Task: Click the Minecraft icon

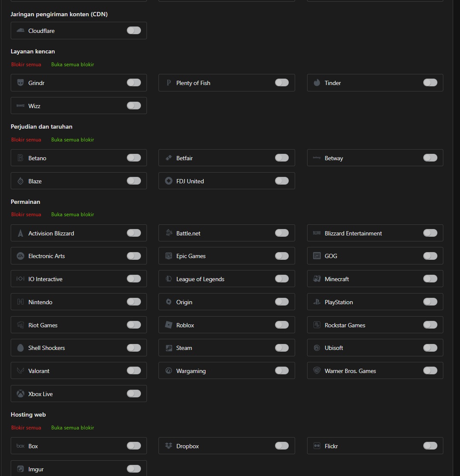Action: pyautogui.click(x=317, y=279)
